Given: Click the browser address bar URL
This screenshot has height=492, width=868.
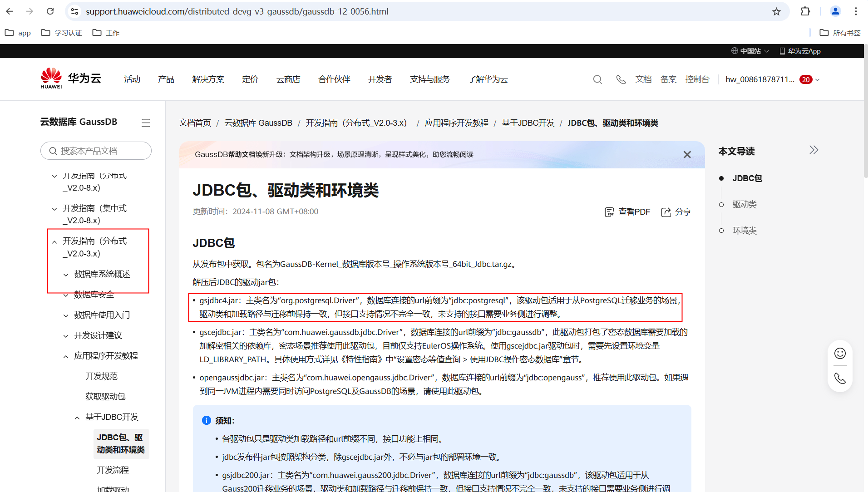Looking at the screenshot, I should (237, 11).
